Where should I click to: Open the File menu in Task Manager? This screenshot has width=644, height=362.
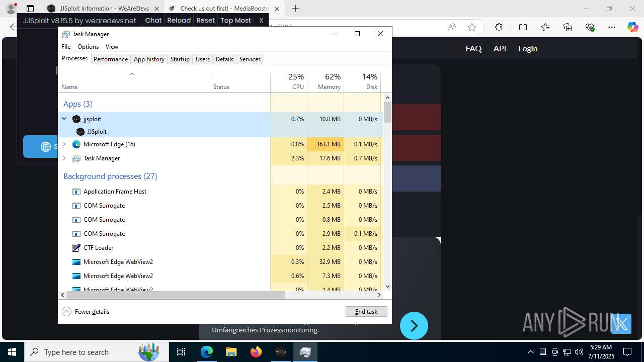pyautogui.click(x=66, y=47)
